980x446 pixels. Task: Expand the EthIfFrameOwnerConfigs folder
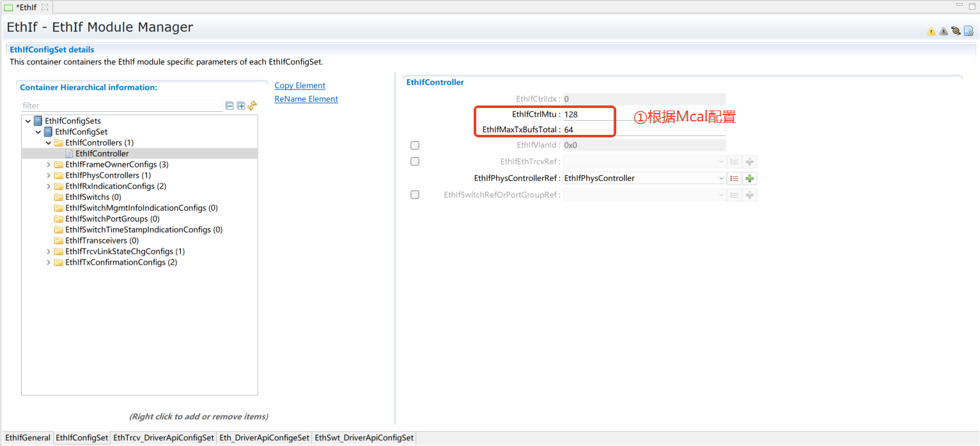49,165
